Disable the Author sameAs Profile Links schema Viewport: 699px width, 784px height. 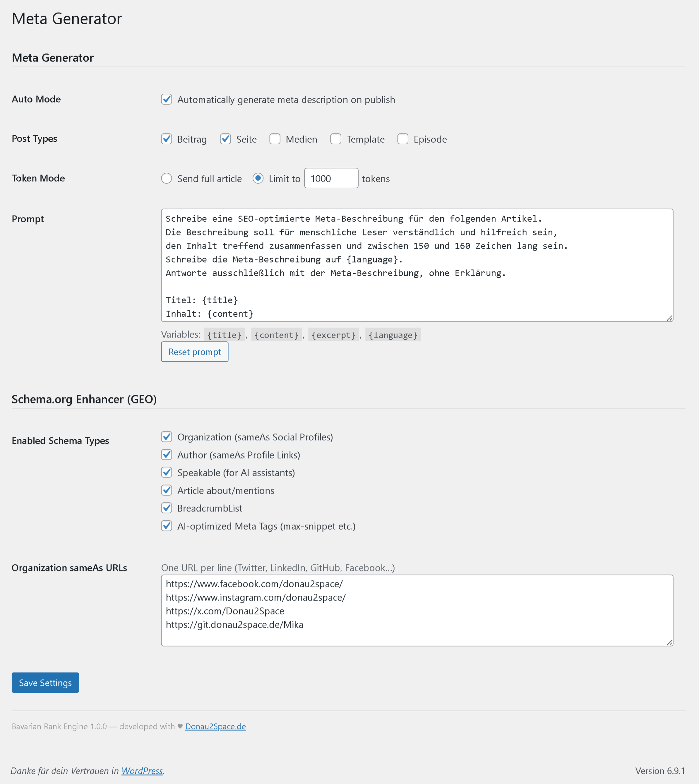point(166,455)
